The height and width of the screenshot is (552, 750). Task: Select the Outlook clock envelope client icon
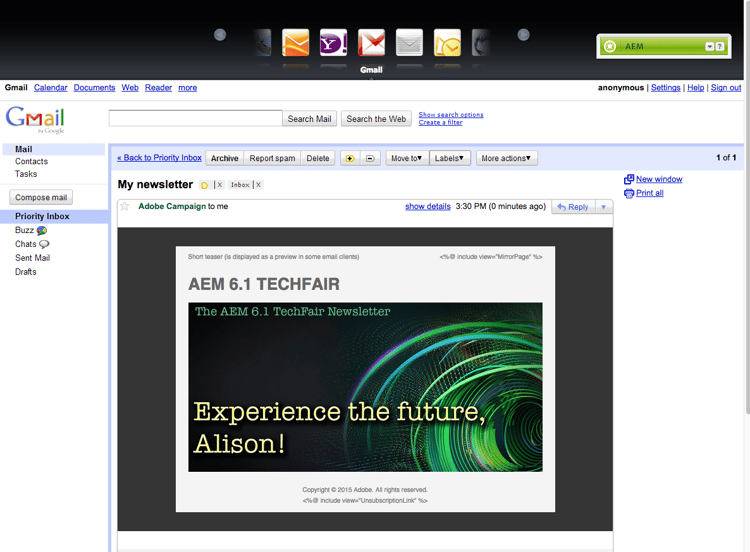(447, 43)
